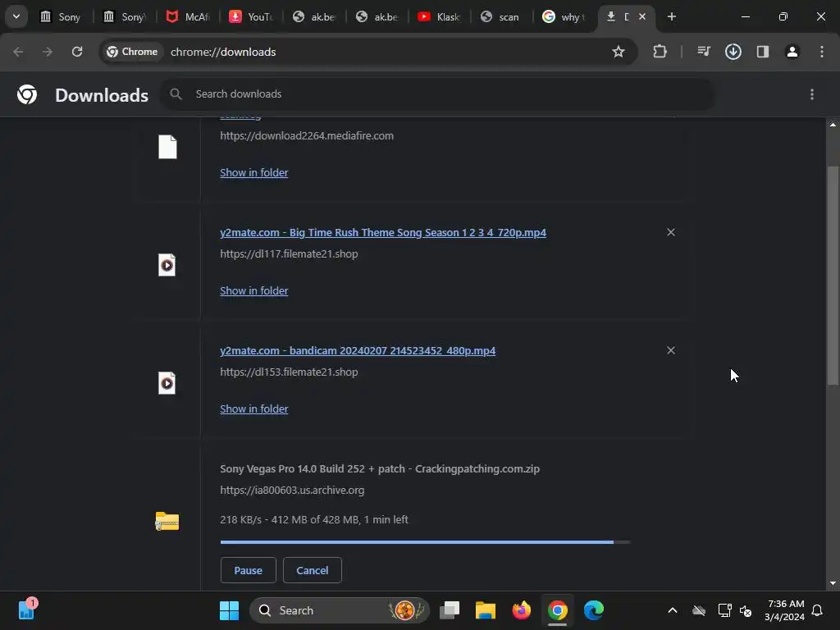Expand the hidden system tray icons chevron
Screen dimensions: 840x630
pyautogui.click(x=673, y=610)
